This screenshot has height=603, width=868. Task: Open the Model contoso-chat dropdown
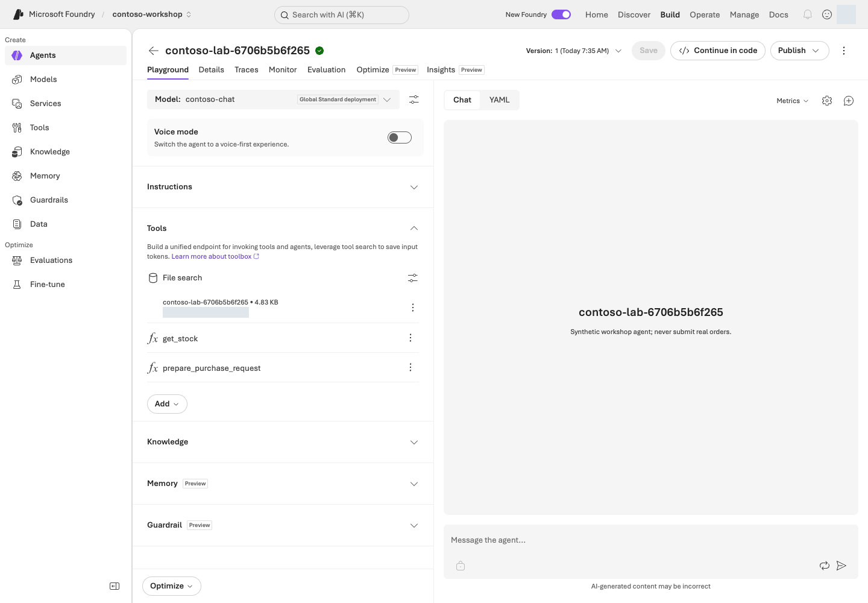point(273,99)
